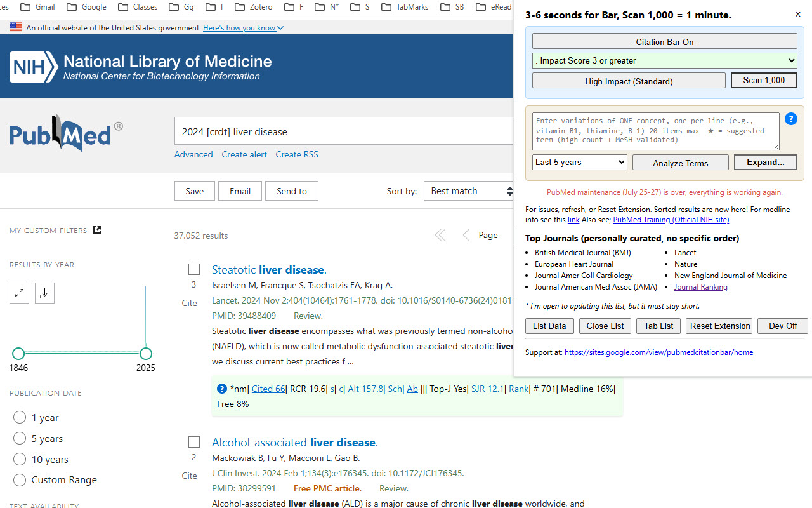Open the Gmail bookmark folder
812x508 pixels.
click(37, 7)
